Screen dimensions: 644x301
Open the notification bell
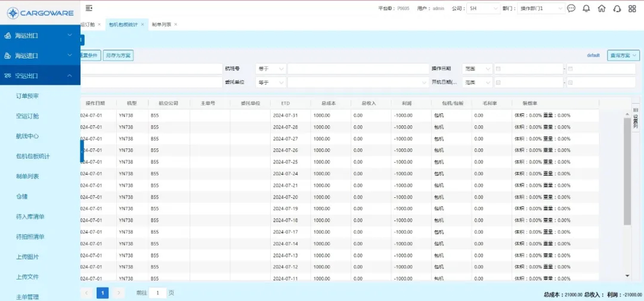[x=586, y=8]
